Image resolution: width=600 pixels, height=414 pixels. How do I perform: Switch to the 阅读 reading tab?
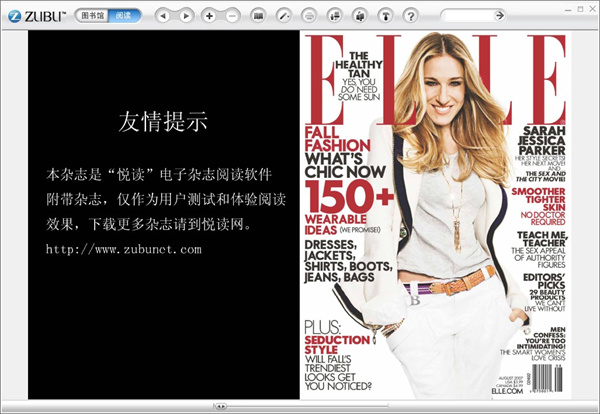124,16
